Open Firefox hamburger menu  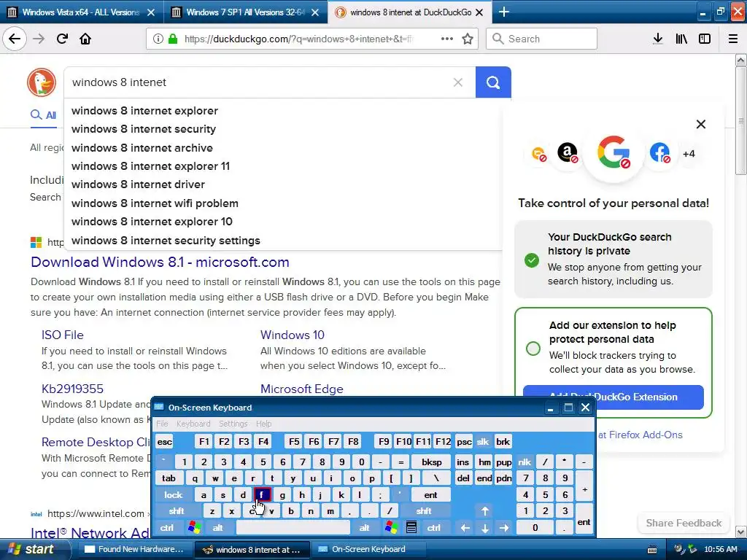click(733, 39)
